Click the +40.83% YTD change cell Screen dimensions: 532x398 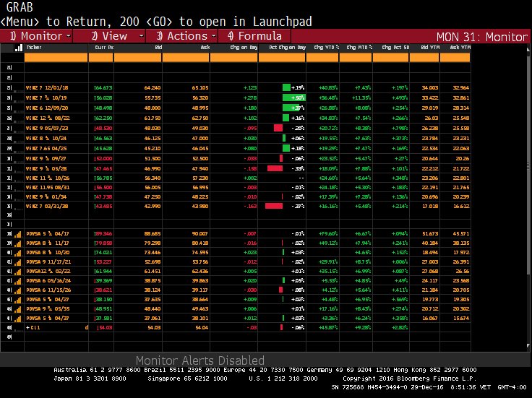(327, 88)
